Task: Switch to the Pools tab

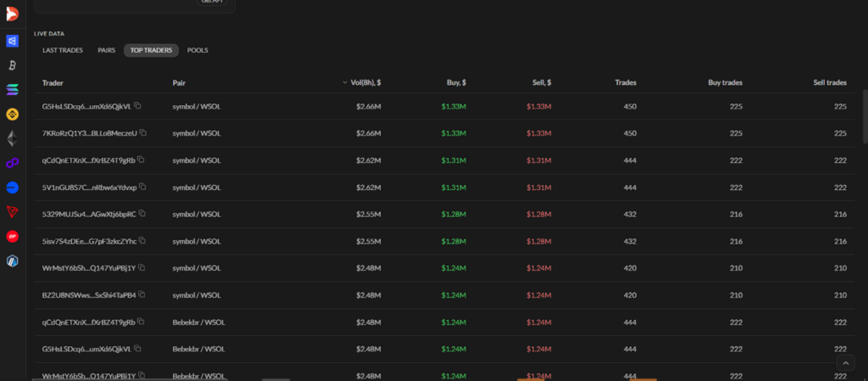Action: (198, 50)
